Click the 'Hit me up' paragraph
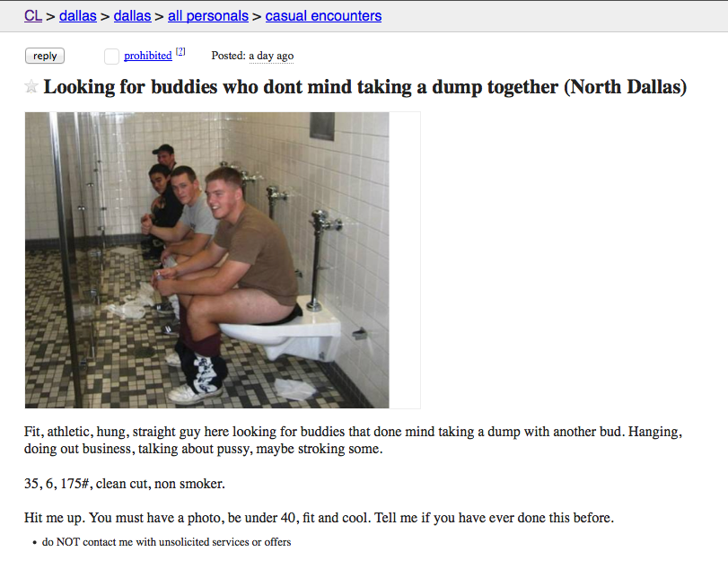Viewport: 728px width, 578px height. click(319, 518)
